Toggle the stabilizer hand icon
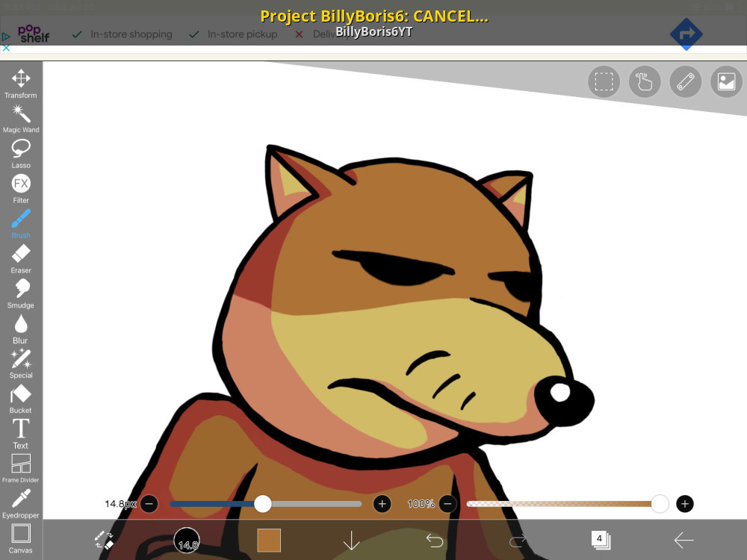The height and width of the screenshot is (560, 747). tap(645, 82)
